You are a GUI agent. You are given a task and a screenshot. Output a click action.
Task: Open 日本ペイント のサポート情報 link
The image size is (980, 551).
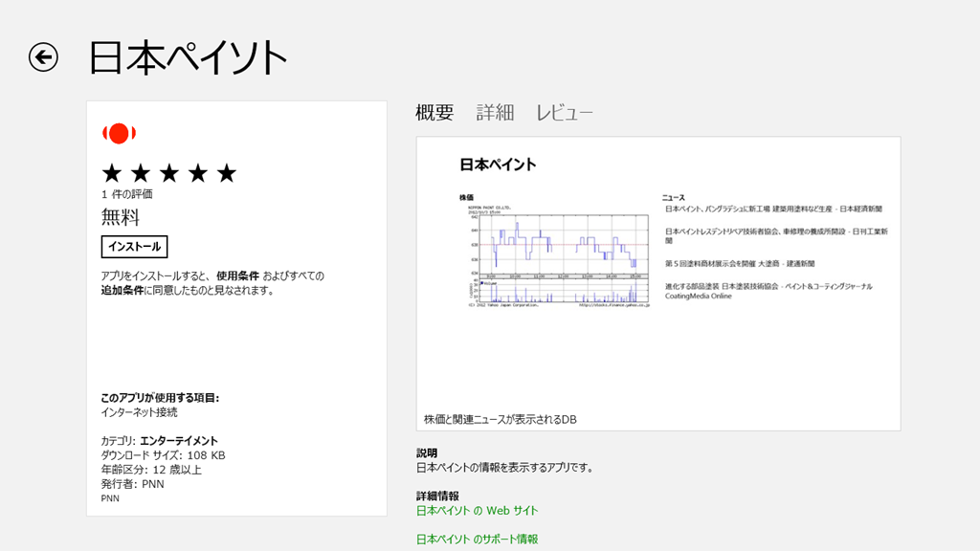(477, 539)
